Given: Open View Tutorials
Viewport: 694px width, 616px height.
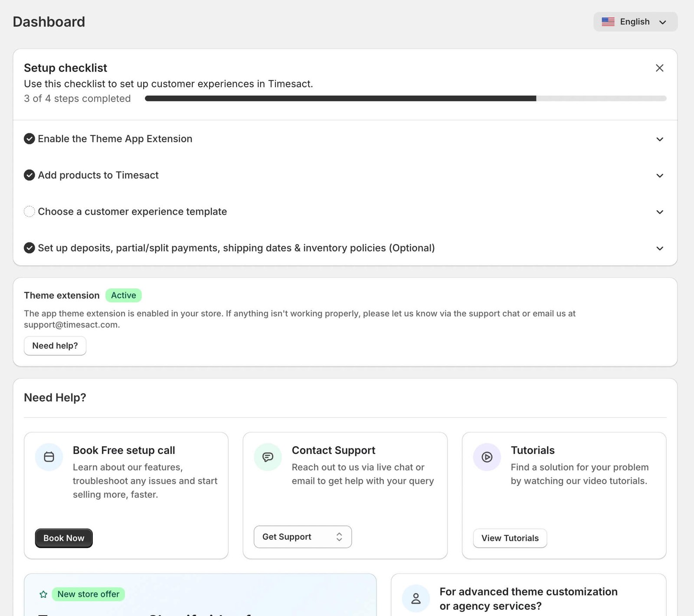Looking at the screenshot, I should [x=510, y=538].
